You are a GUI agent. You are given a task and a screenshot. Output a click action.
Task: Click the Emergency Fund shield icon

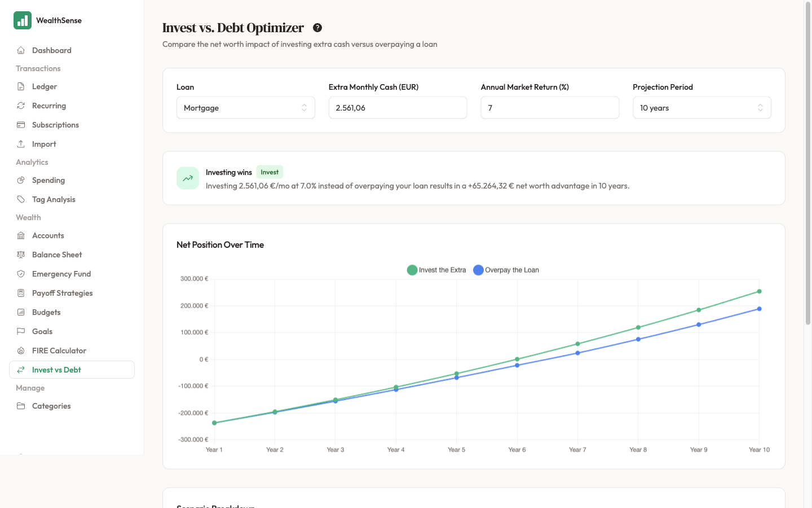click(x=21, y=274)
